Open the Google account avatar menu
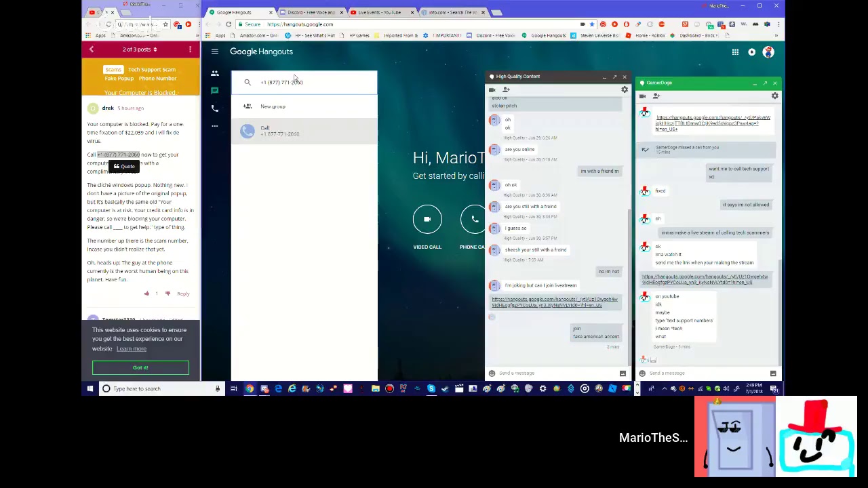Viewport: 868px width, 488px height. (768, 52)
